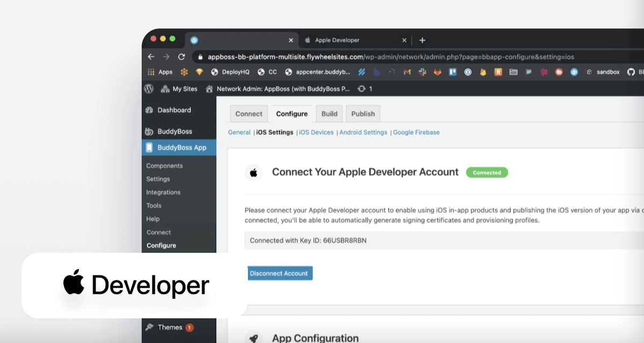Open the Integrations submenu item
644x343 pixels.
(163, 192)
